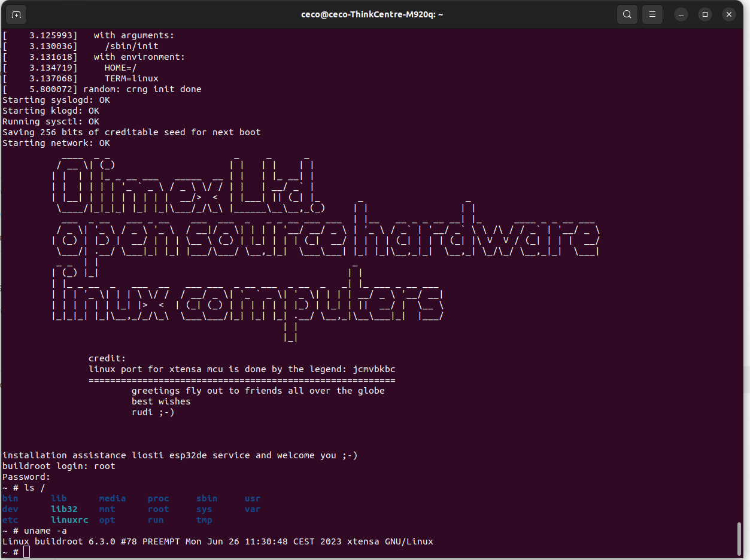
Task: Click the 'proc' directory name
Action: click(159, 498)
